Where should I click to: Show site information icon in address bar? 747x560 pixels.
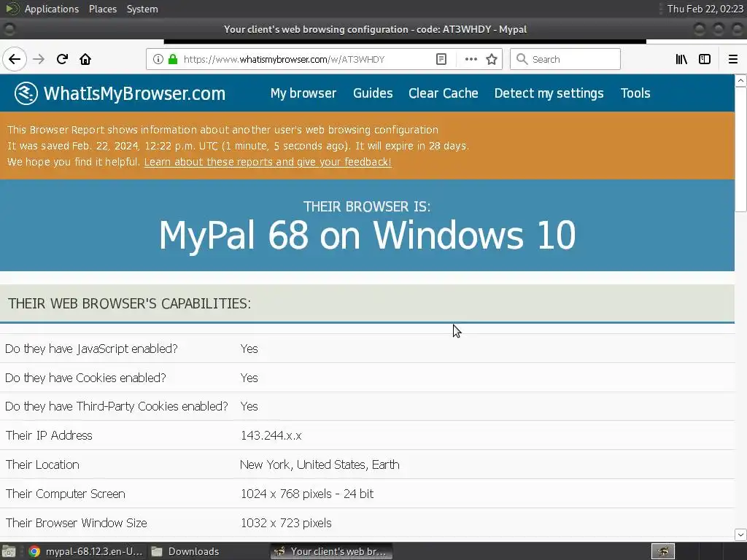click(158, 59)
